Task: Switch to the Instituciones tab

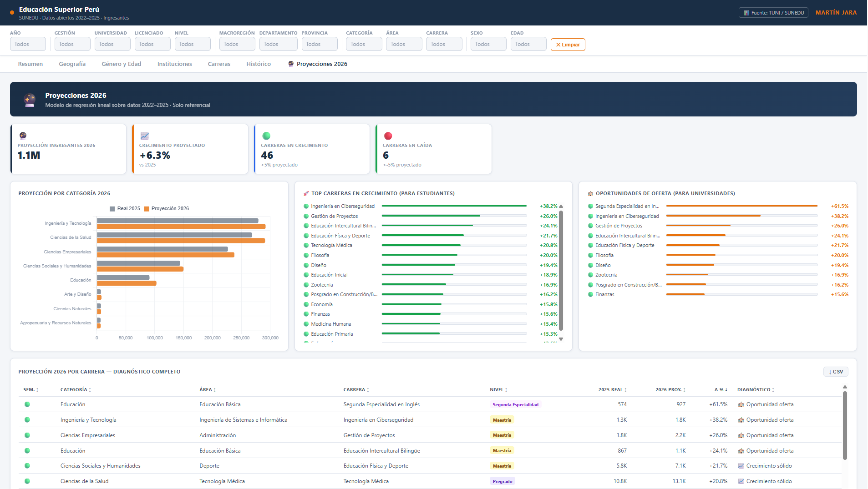Action: [x=175, y=64]
